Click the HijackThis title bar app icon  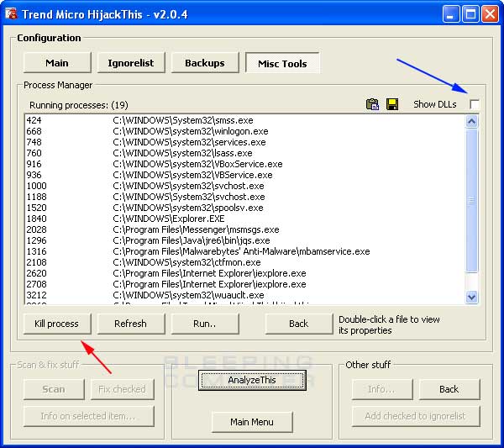11,13
